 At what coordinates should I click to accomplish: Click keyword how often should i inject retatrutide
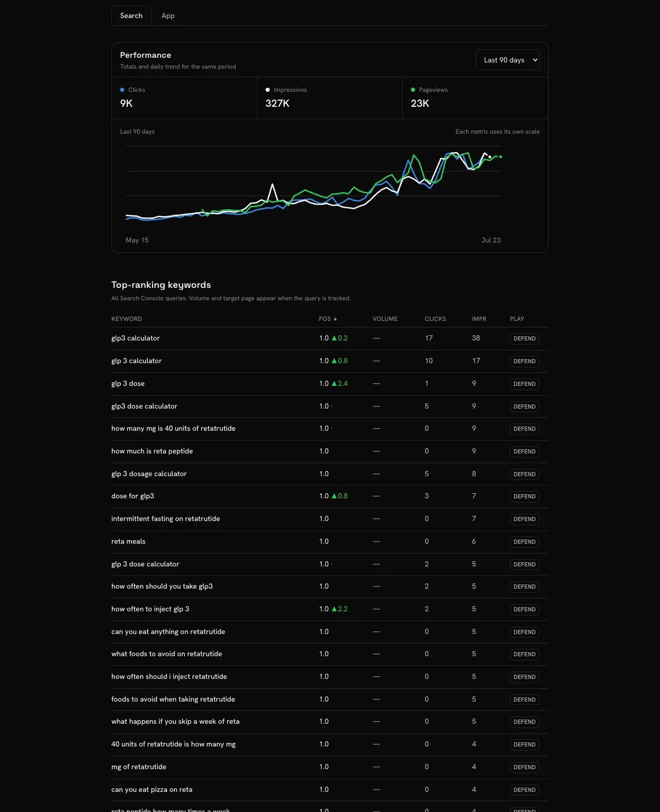coord(169,677)
